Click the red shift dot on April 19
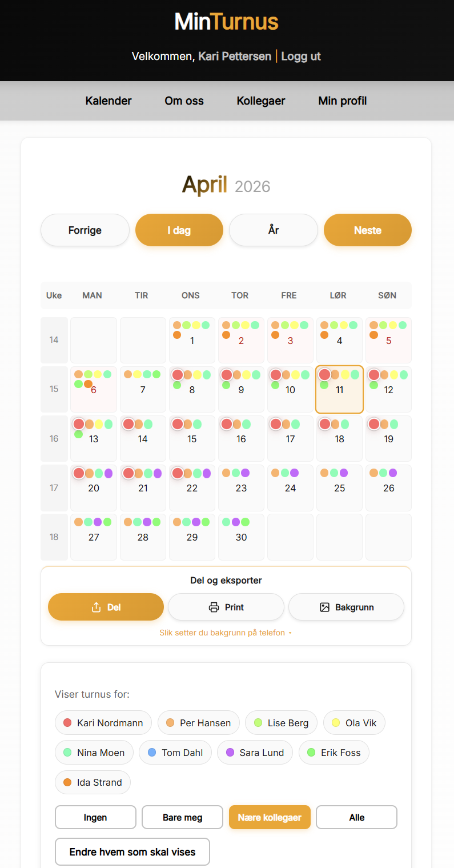454x868 pixels. pyautogui.click(x=374, y=424)
